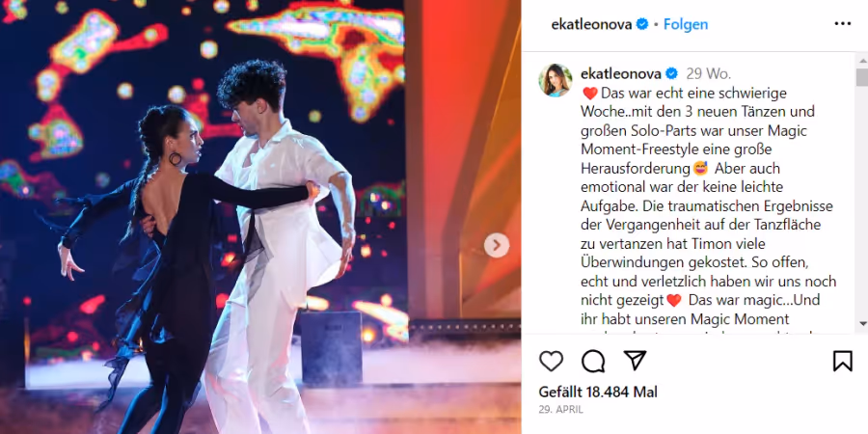Viewport: 868px width, 434px height.
Task: Click the caption scrollbar thumb
Action: (x=862, y=77)
